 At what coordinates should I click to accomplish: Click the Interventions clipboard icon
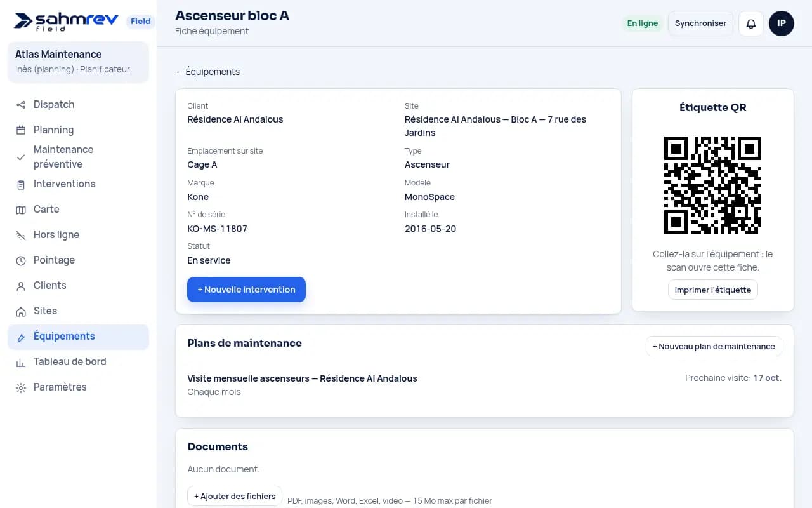pyautogui.click(x=21, y=184)
